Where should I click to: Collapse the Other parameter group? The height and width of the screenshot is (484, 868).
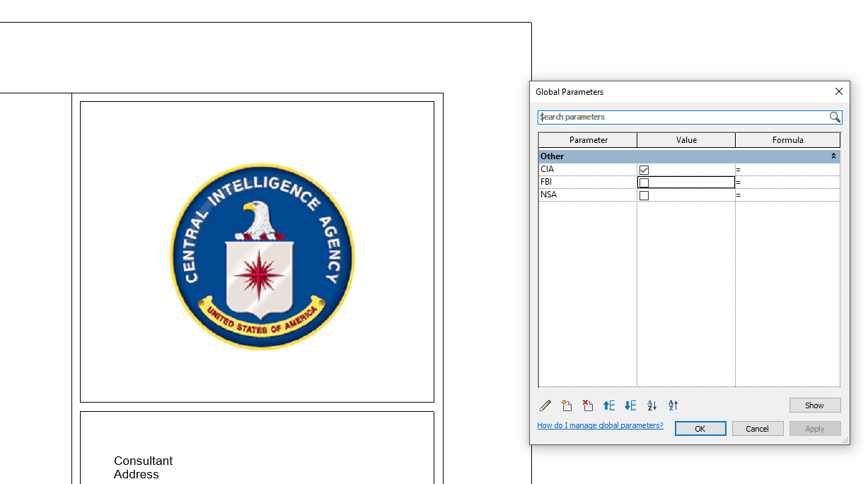pos(833,156)
